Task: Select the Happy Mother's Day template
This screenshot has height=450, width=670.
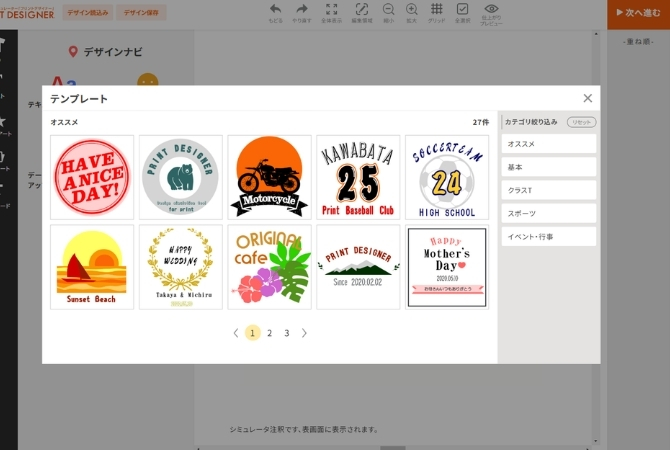Action: pyautogui.click(x=447, y=267)
